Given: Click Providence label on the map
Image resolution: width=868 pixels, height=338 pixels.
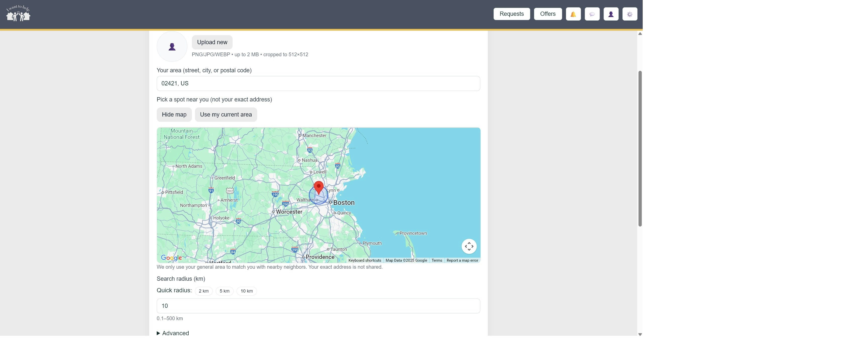Looking at the screenshot, I should pos(320,257).
